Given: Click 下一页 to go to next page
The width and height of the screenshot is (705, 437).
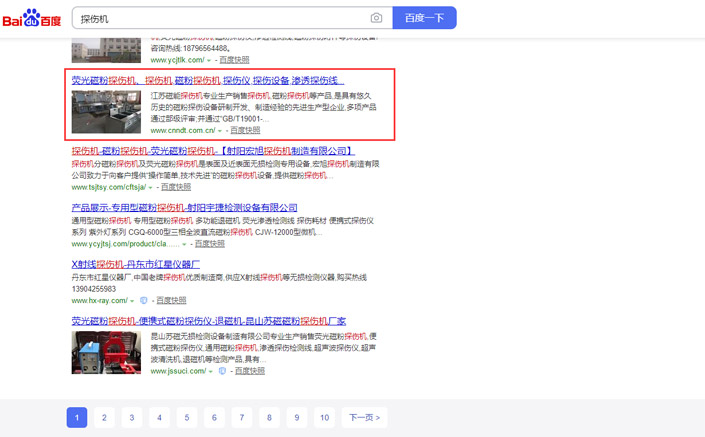Looking at the screenshot, I should [364, 417].
